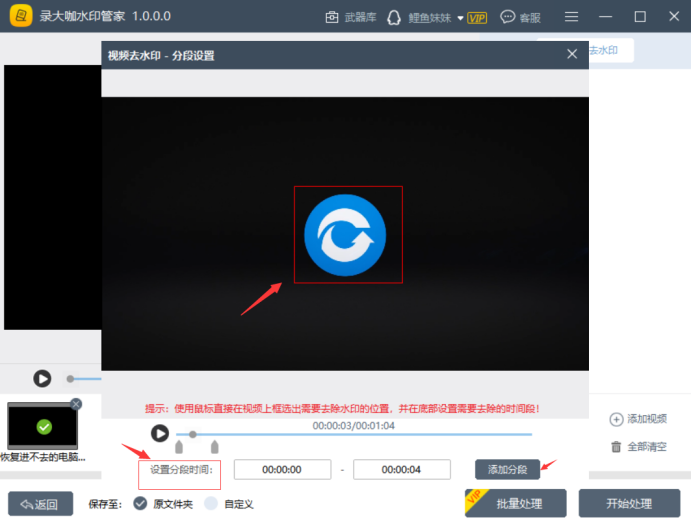Image resolution: width=691 pixels, height=529 pixels.
Task: Click 全部清空 to clear all
Action: pos(639,447)
